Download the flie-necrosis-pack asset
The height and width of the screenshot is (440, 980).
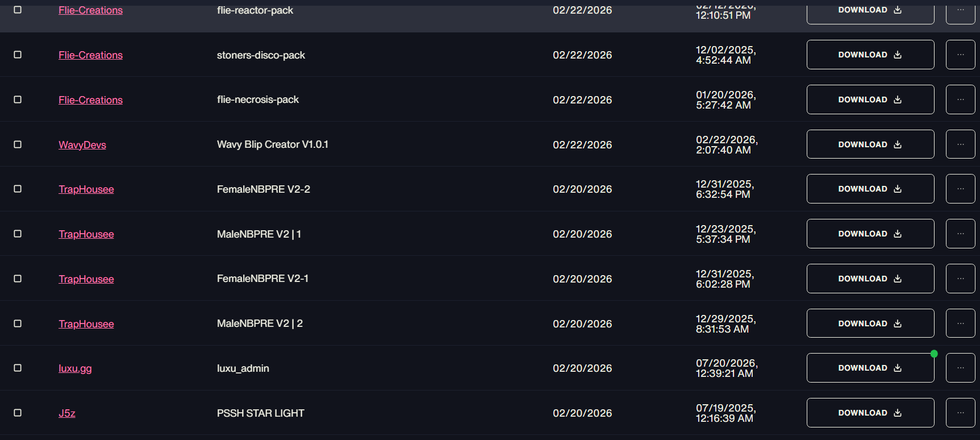coord(870,99)
